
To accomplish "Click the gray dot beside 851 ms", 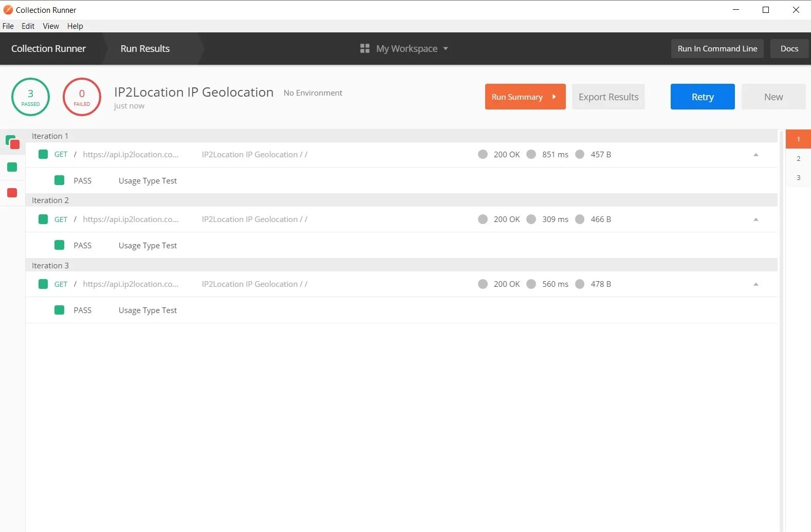I will (531, 154).
